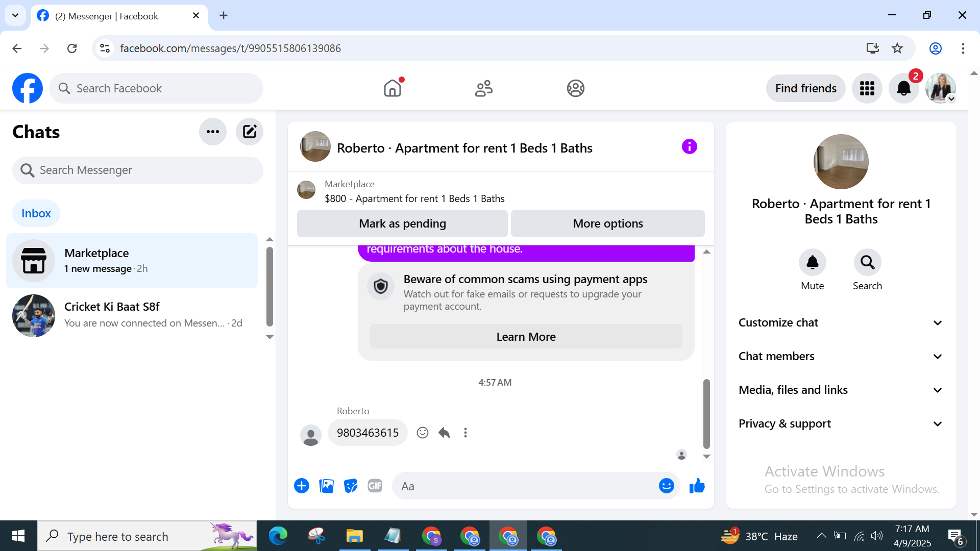Click Mark as pending button

(402, 223)
